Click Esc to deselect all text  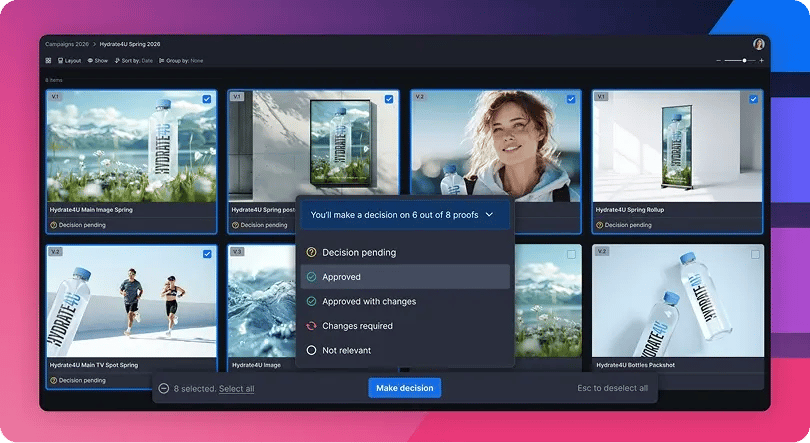point(612,388)
